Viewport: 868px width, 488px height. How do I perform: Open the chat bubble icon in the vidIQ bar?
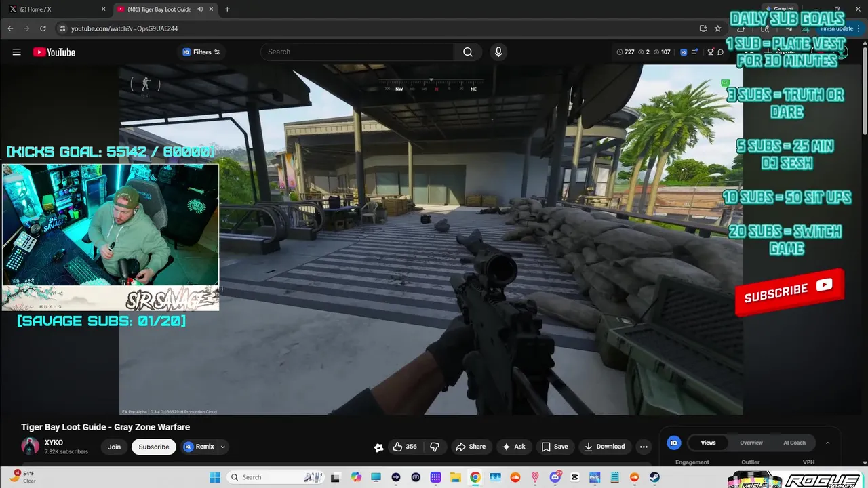pyautogui.click(x=720, y=52)
